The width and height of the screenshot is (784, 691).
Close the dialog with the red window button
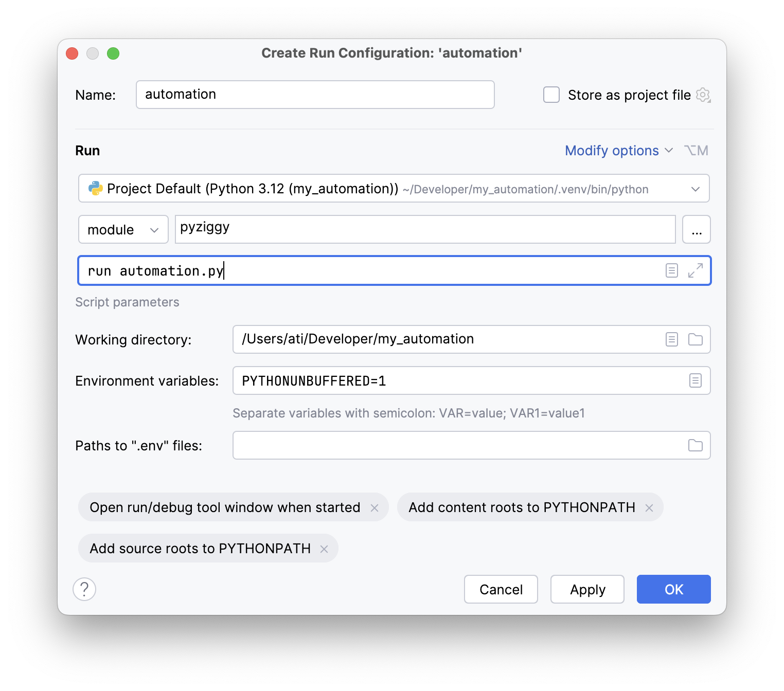coord(72,53)
